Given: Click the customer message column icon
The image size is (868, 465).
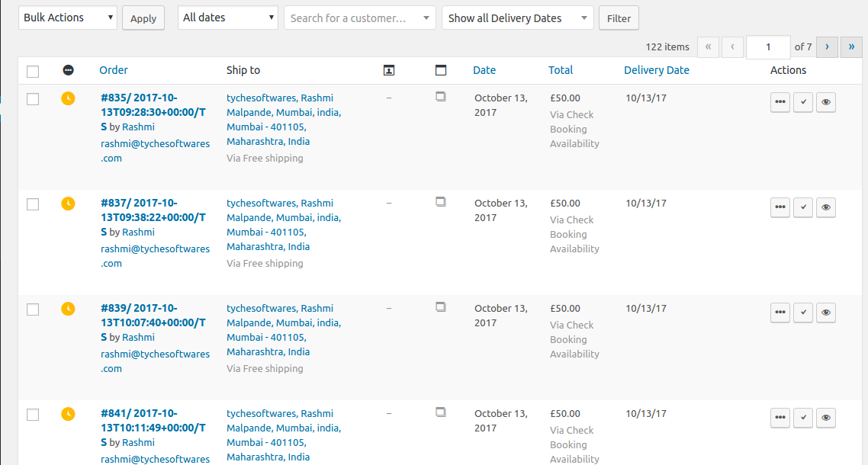Looking at the screenshot, I should coord(388,70).
